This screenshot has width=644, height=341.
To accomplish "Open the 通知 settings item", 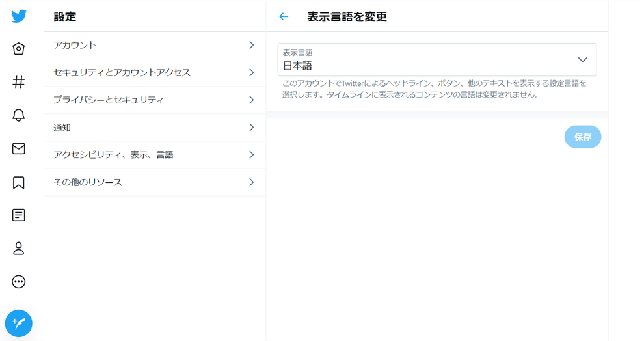I will pyautogui.click(x=155, y=128).
